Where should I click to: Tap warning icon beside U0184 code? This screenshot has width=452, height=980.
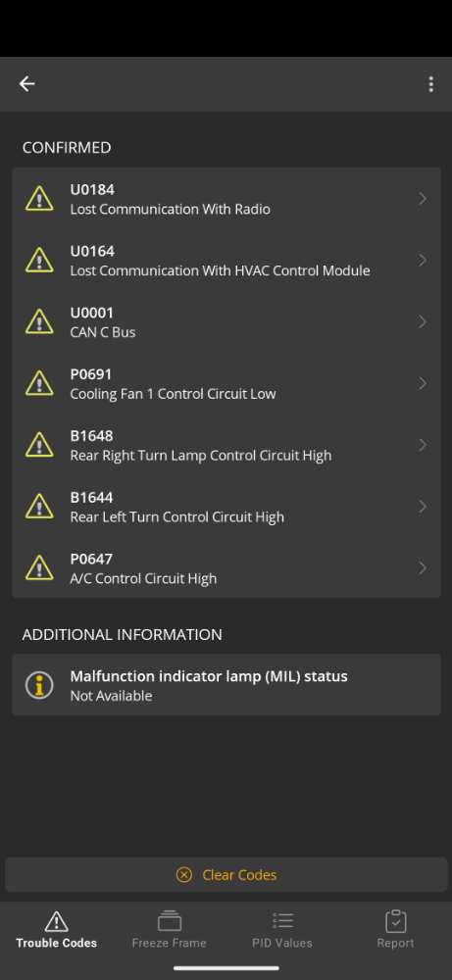pos(39,198)
